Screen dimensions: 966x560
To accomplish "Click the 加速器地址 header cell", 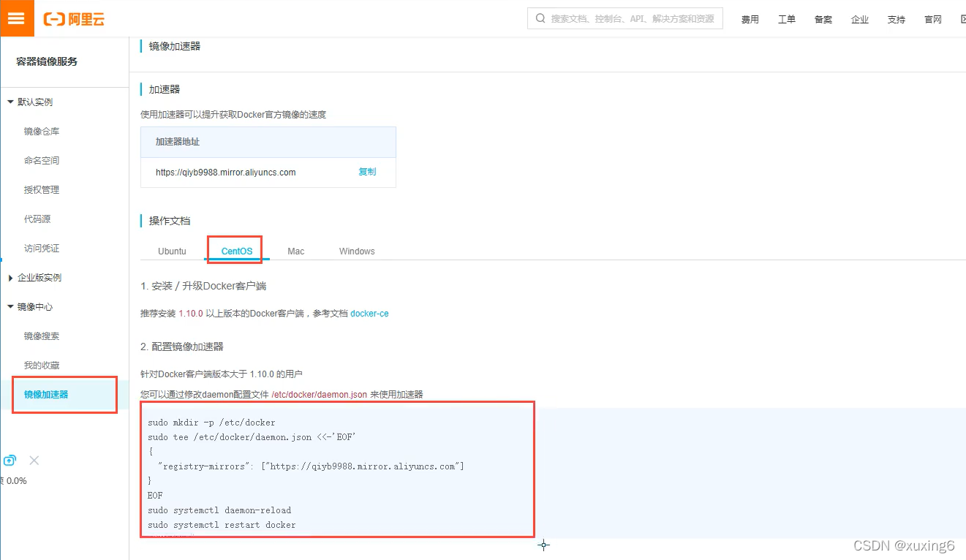I will coord(268,142).
